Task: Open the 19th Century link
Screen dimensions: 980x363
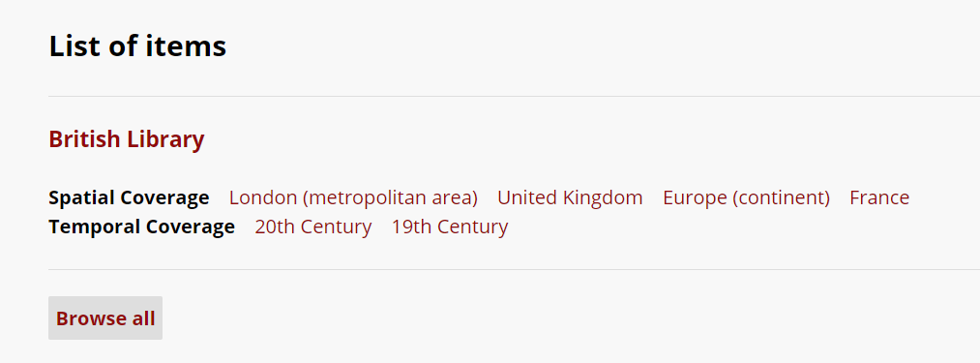Action: 450,227
